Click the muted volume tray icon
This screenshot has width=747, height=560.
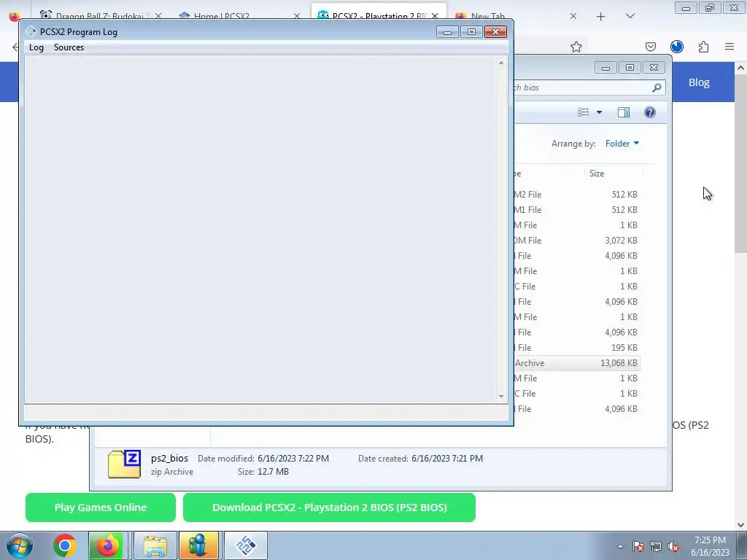[673, 546]
